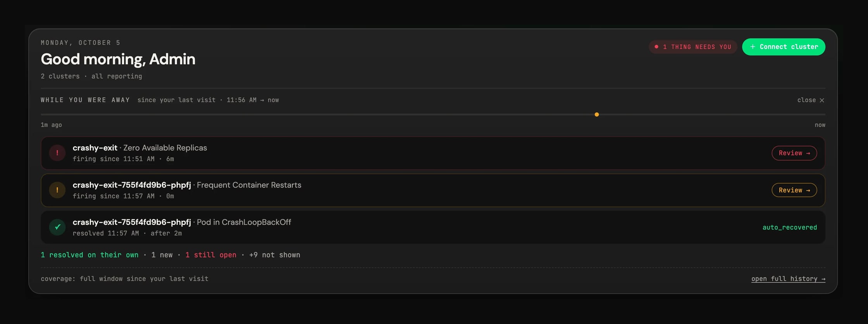Image resolution: width=868 pixels, height=324 pixels.
Task: Click the plus icon in Connect cluster
Action: (x=753, y=47)
